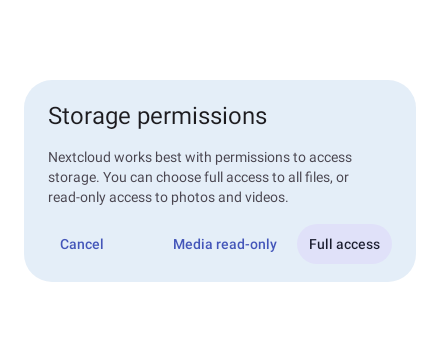
Task: Click the word "Storage" in the title
Action: pos(89,117)
